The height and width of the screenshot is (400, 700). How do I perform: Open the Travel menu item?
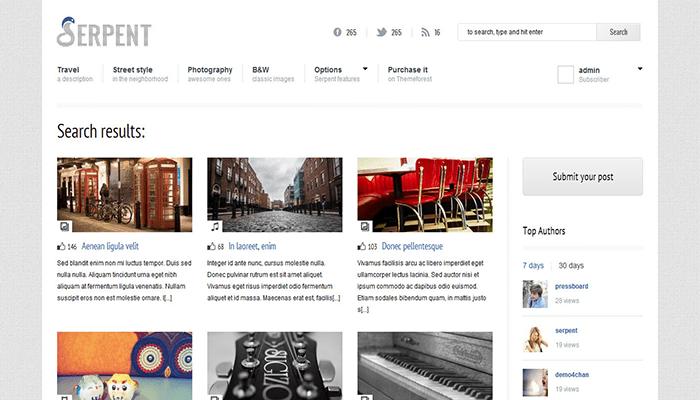pos(75,74)
